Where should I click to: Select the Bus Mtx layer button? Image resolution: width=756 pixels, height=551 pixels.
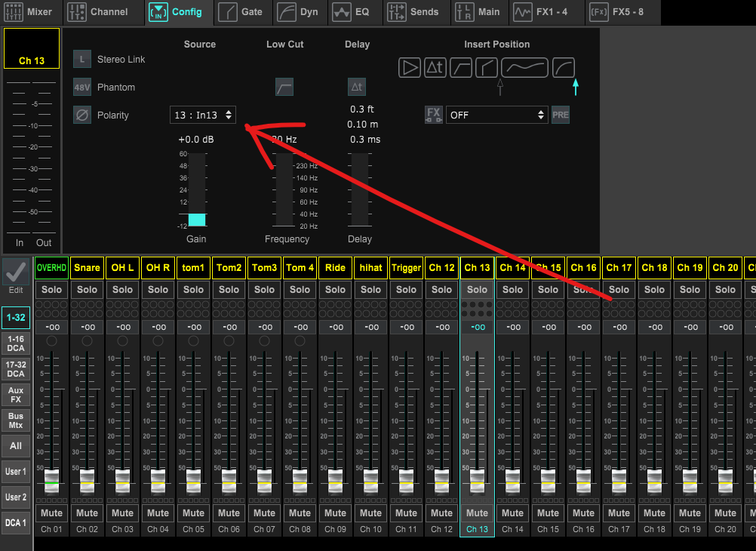point(16,420)
